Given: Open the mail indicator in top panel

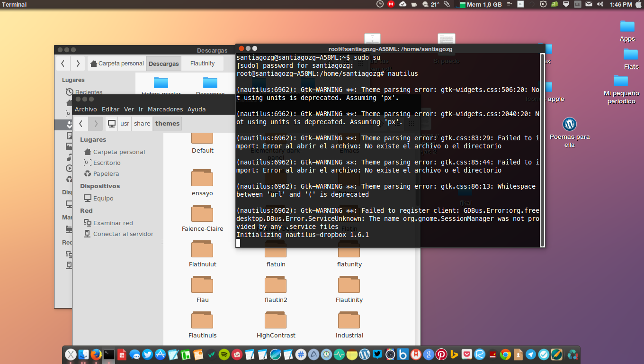Looking at the screenshot, I should pos(589,4).
